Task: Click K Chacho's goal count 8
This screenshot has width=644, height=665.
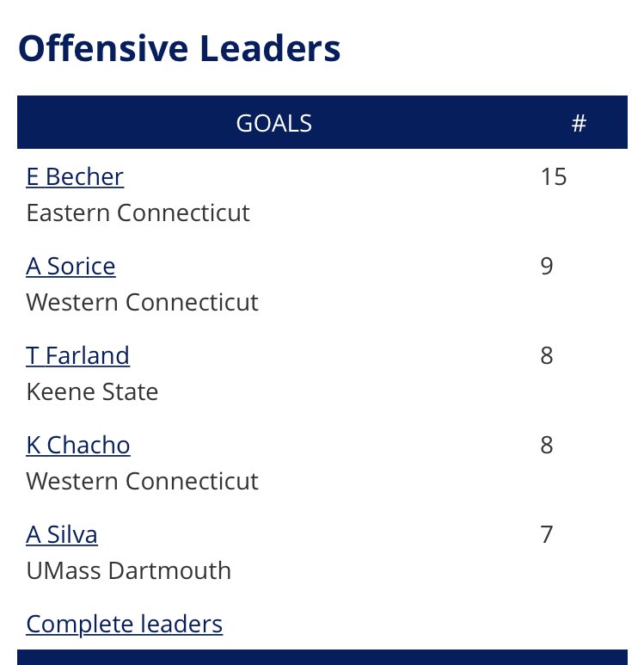Action: (x=547, y=446)
